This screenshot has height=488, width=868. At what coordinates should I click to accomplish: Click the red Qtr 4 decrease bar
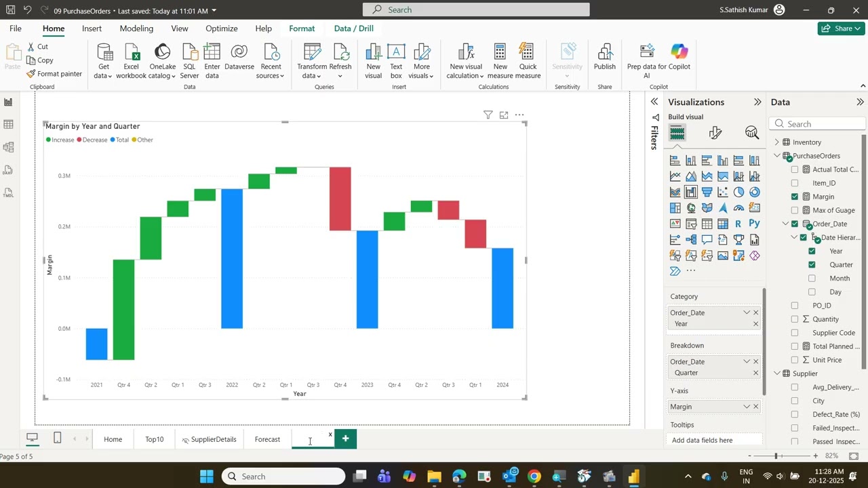point(340,199)
